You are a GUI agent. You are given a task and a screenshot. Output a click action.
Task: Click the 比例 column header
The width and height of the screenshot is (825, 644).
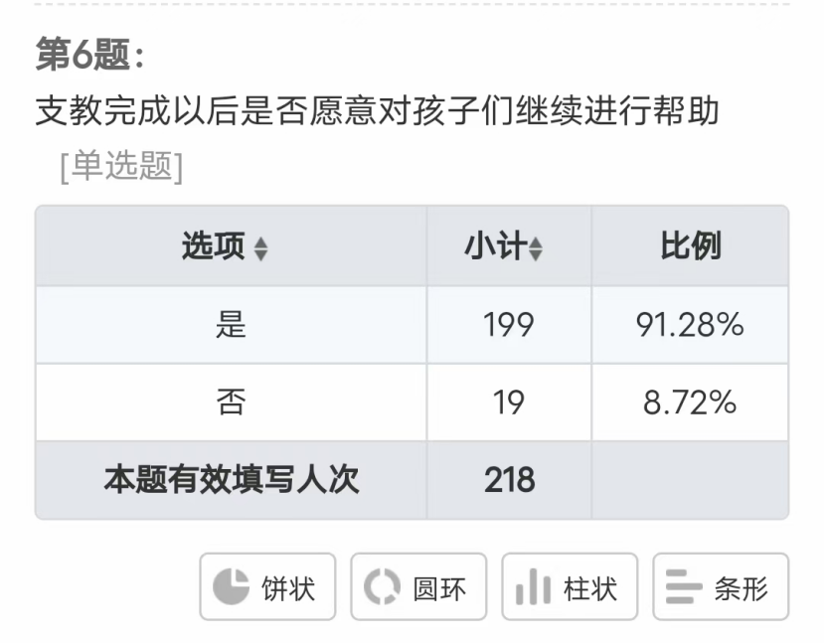[x=690, y=246]
